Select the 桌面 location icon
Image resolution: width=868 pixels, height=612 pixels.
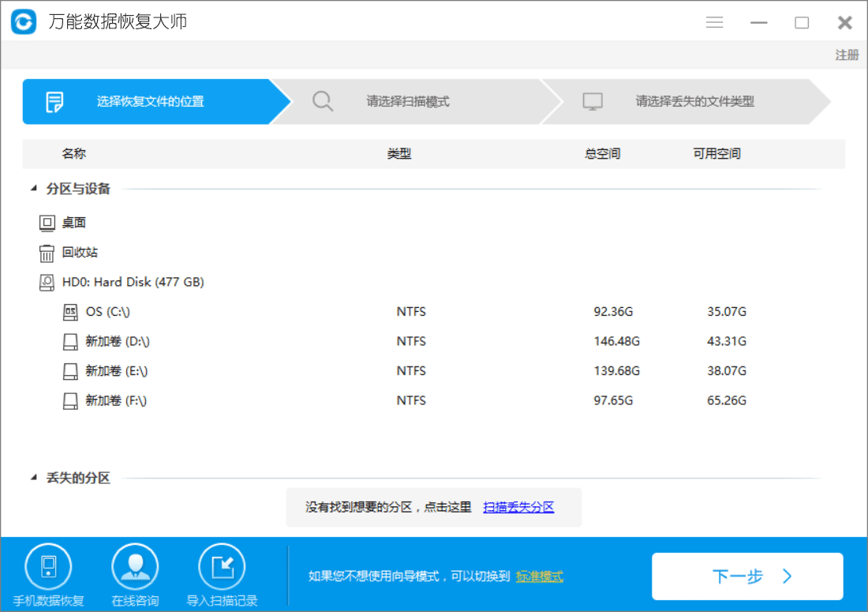click(45, 222)
